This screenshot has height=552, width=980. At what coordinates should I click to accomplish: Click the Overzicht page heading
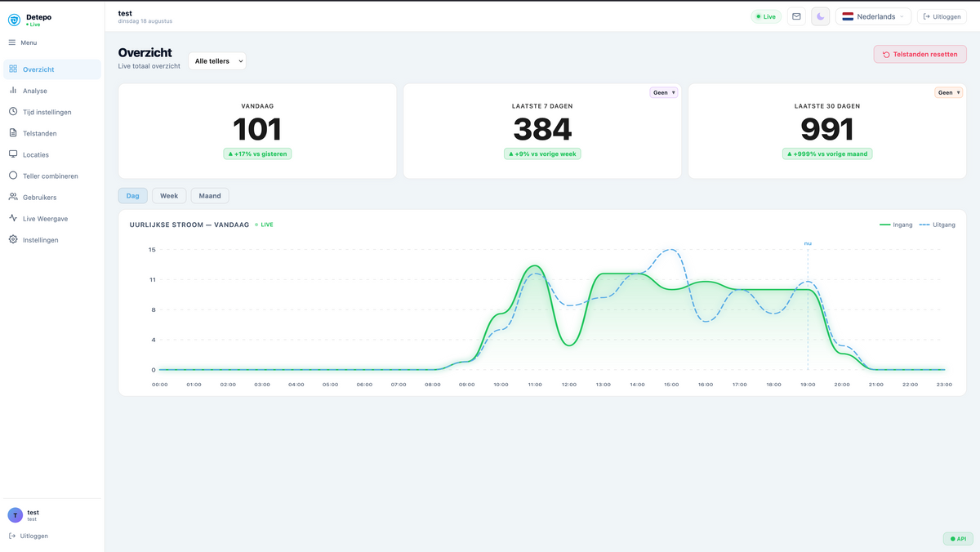(x=145, y=52)
